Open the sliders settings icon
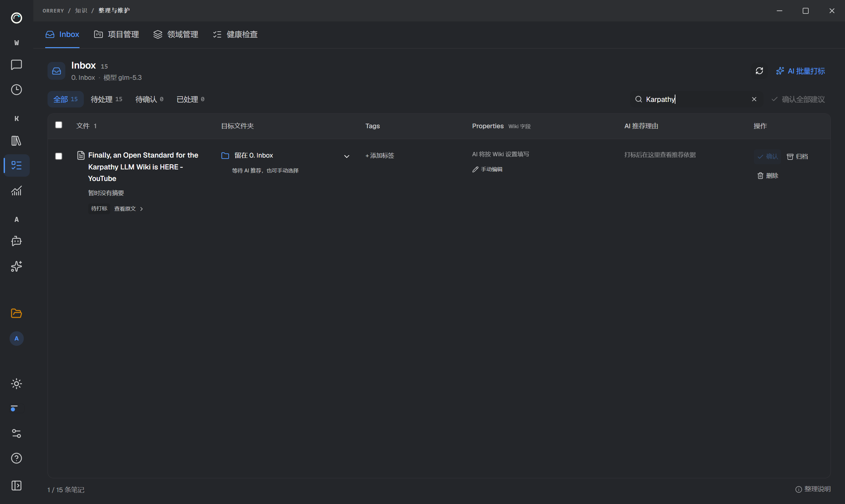The height and width of the screenshot is (504, 845). tap(16, 433)
